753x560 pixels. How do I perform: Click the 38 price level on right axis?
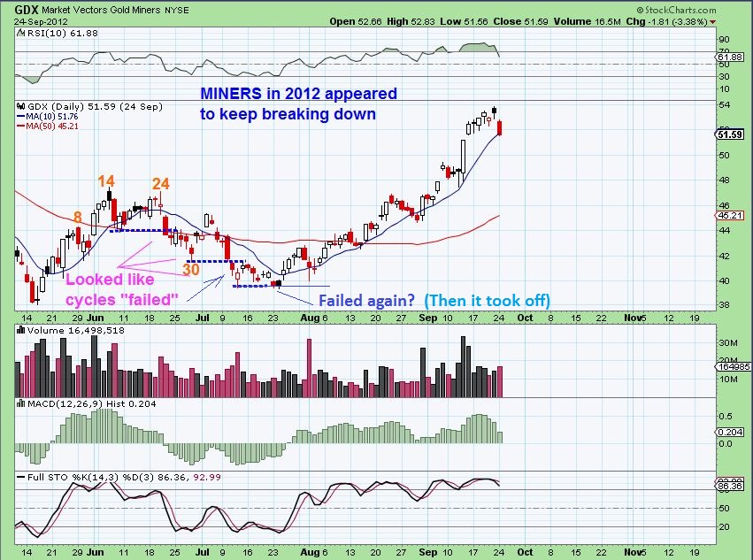(724, 305)
